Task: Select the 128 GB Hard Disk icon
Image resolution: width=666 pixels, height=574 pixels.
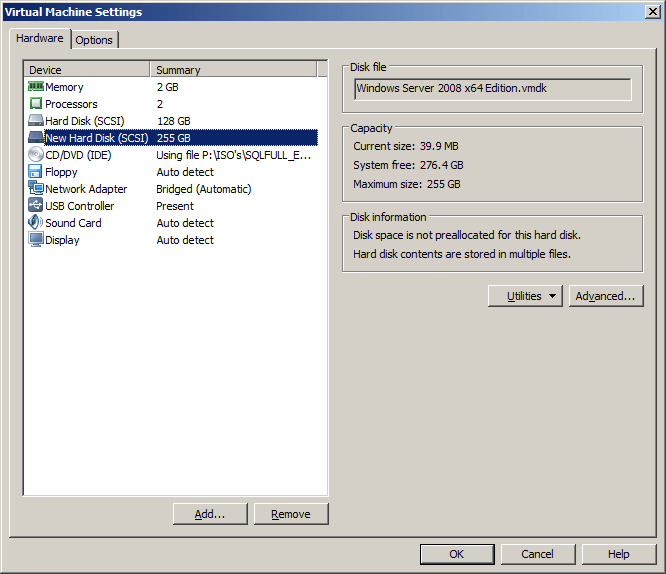Action: point(35,121)
